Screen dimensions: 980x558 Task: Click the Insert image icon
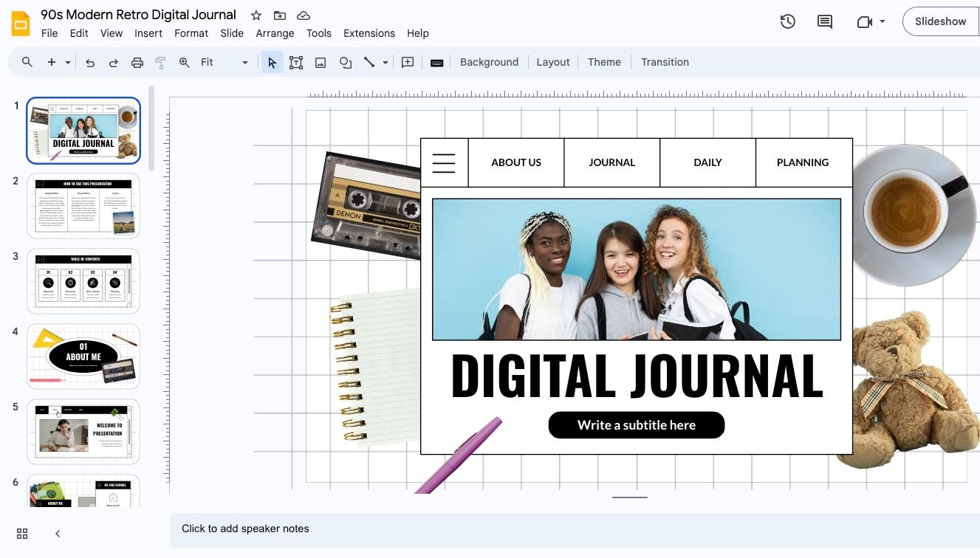(x=320, y=62)
